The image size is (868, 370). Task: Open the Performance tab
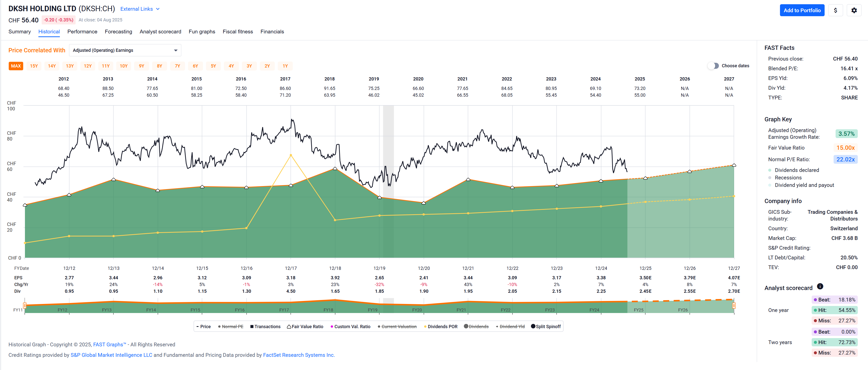click(x=82, y=32)
